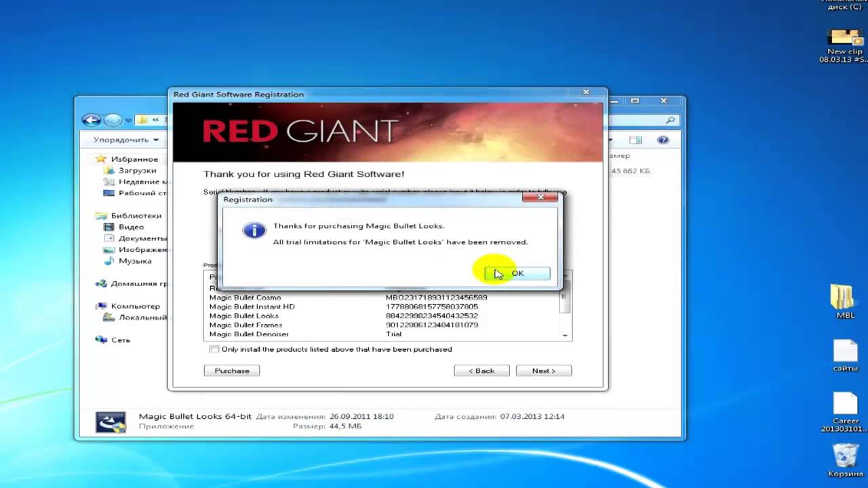Screen dimensions: 868x488
Task: Click size value 44,5 МБ in details pane
Action: click(x=345, y=426)
